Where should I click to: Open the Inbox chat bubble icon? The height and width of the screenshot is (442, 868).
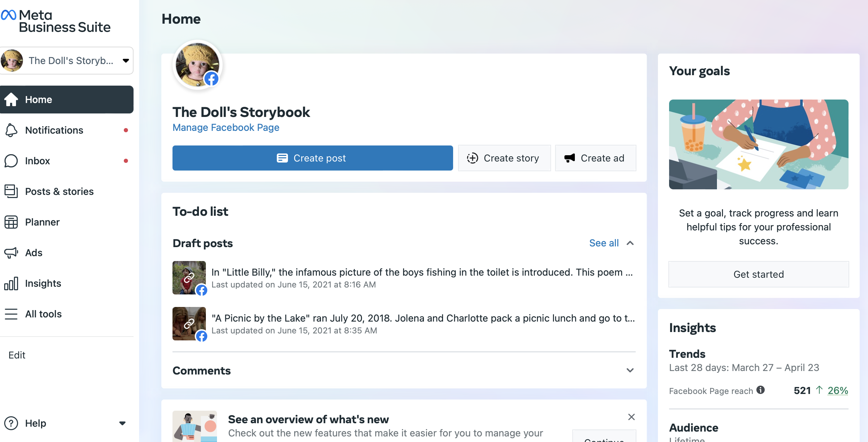(x=11, y=161)
